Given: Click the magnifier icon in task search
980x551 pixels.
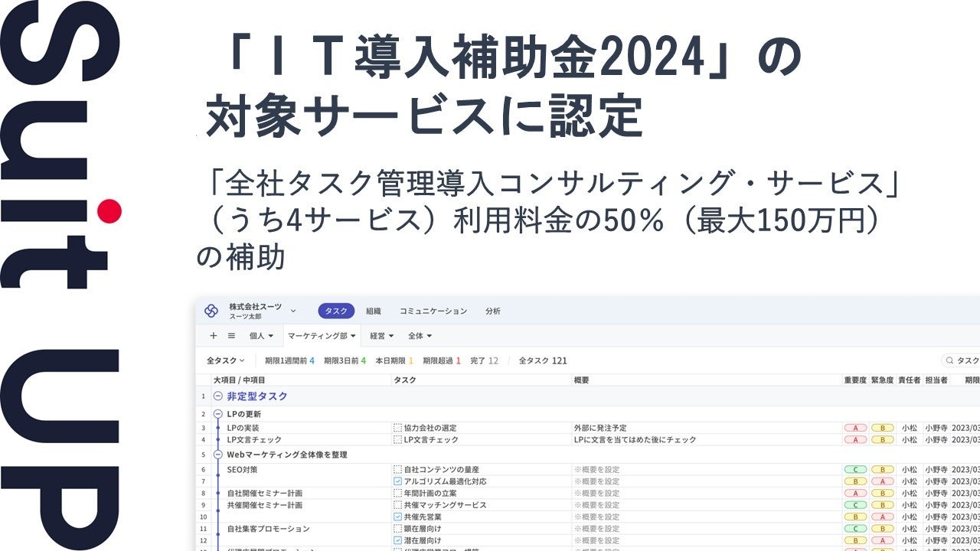Looking at the screenshot, I should click(x=949, y=360).
